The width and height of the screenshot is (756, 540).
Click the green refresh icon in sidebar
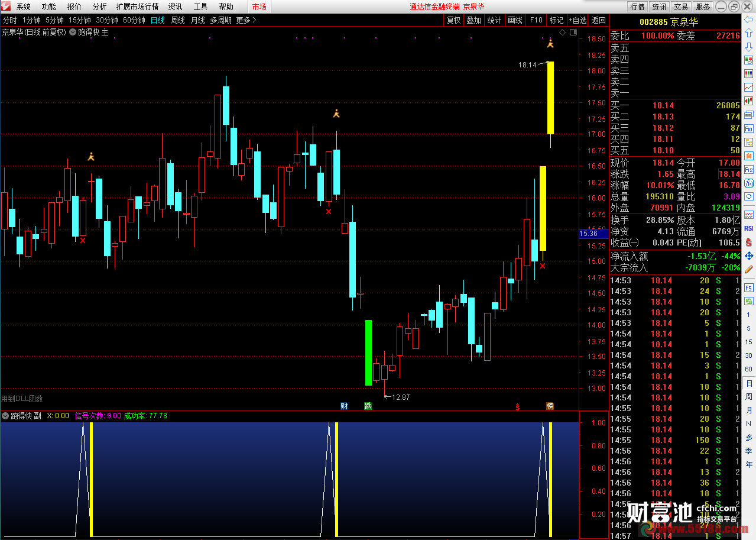pyautogui.click(x=748, y=301)
